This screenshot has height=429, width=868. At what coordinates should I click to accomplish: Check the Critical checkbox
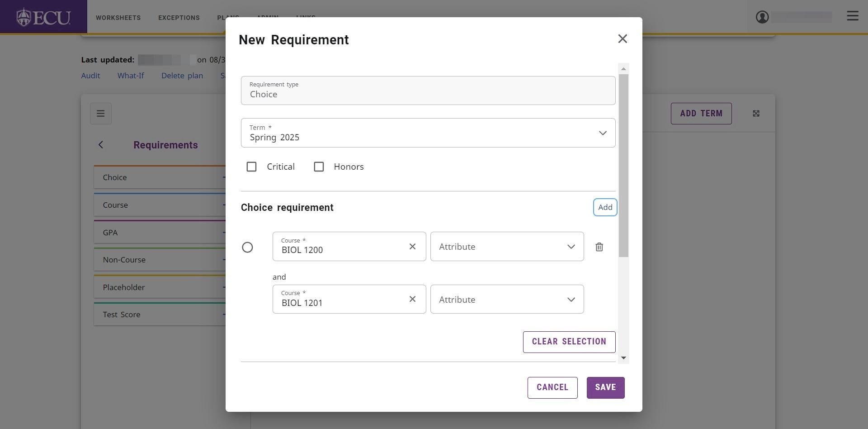click(x=251, y=167)
